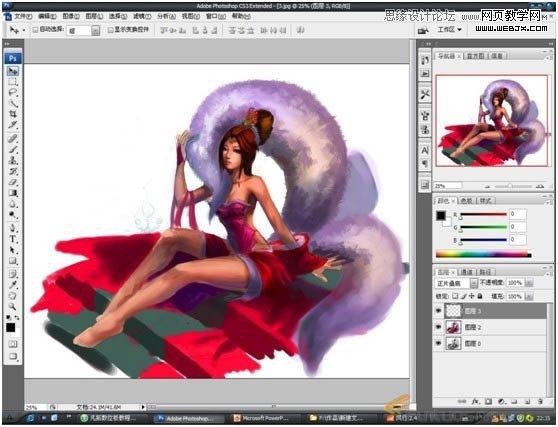Select the Notes tool
This screenshot has height=427, width=558.
pyautogui.click(x=13, y=274)
